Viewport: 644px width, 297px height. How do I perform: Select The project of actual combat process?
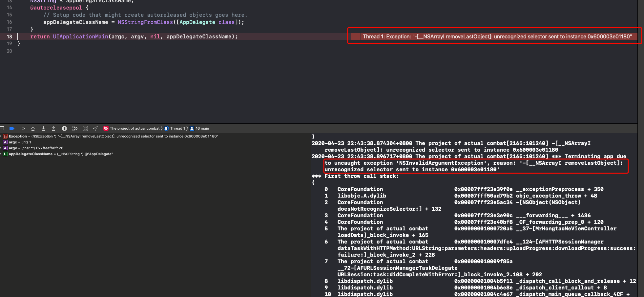132,128
